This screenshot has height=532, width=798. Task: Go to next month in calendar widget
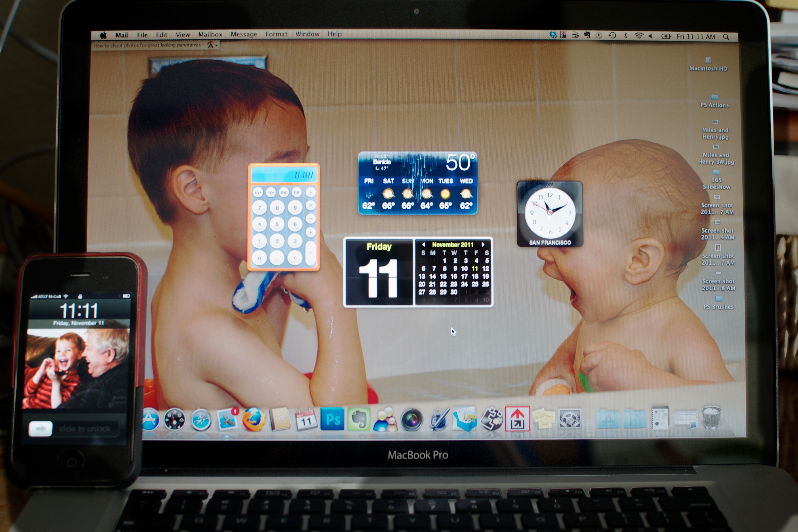pyautogui.click(x=483, y=244)
